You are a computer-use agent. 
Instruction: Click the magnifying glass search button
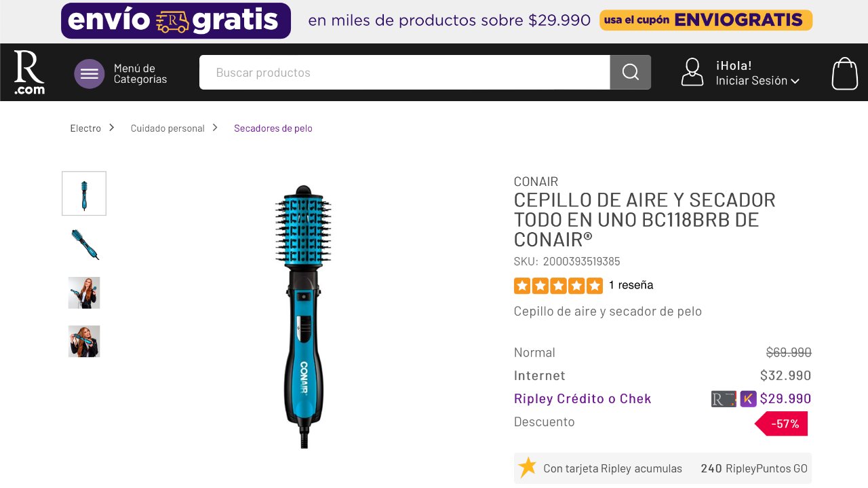click(x=631, y=72)
